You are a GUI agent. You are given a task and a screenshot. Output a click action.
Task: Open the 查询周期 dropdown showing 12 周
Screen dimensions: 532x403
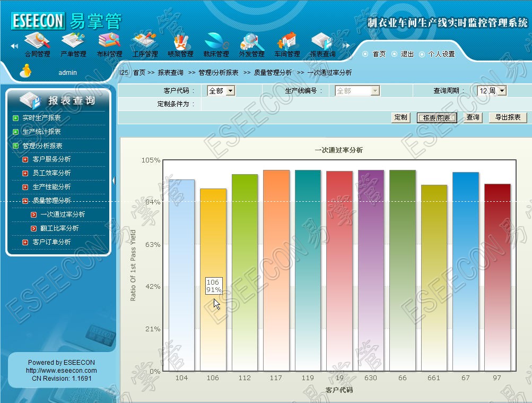coord(492,91)
